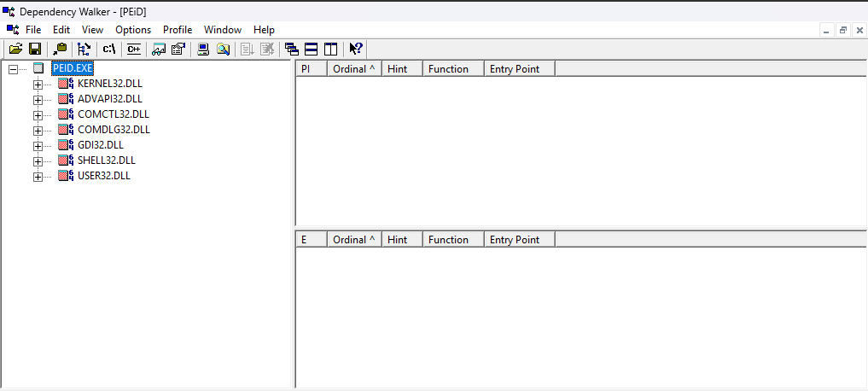Open the View menu

click(92, 30)
